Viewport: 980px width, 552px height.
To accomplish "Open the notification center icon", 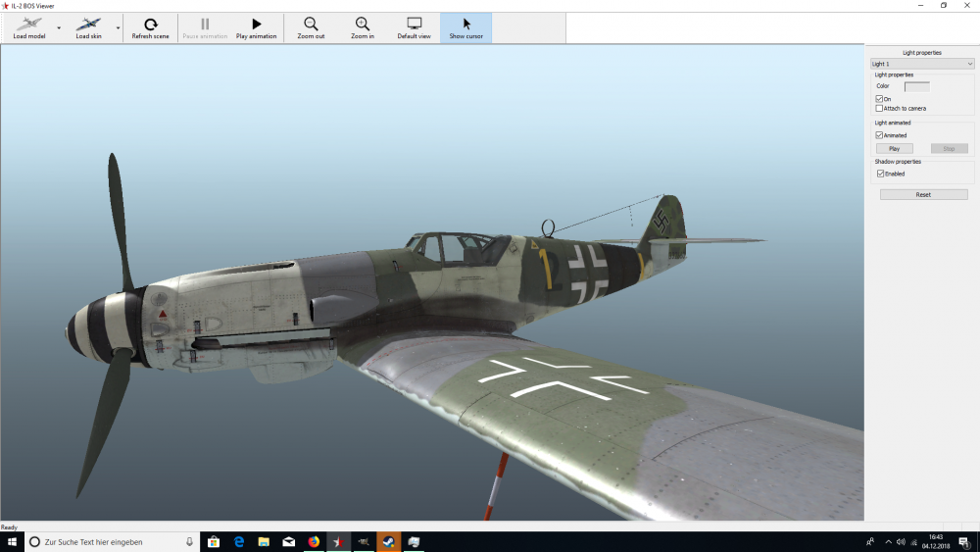I will [x=964, y=542].
